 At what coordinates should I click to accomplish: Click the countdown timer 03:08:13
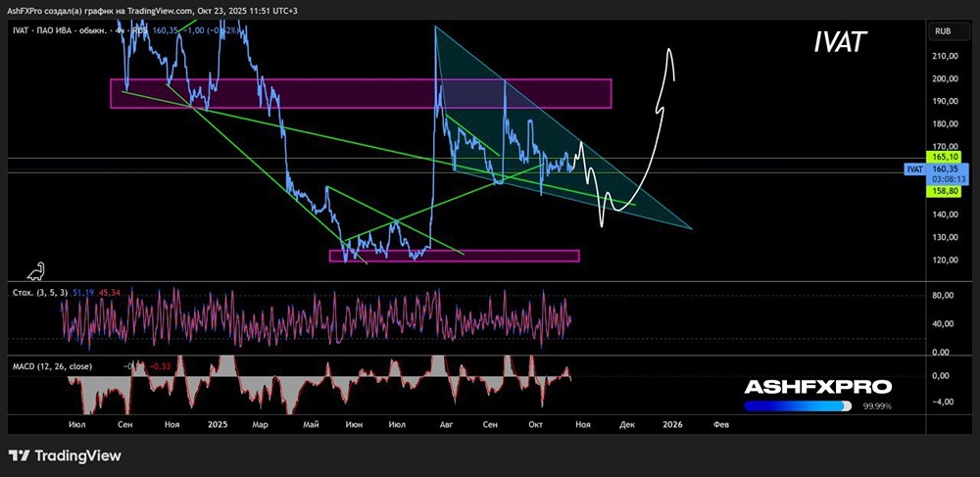point(947,177)
